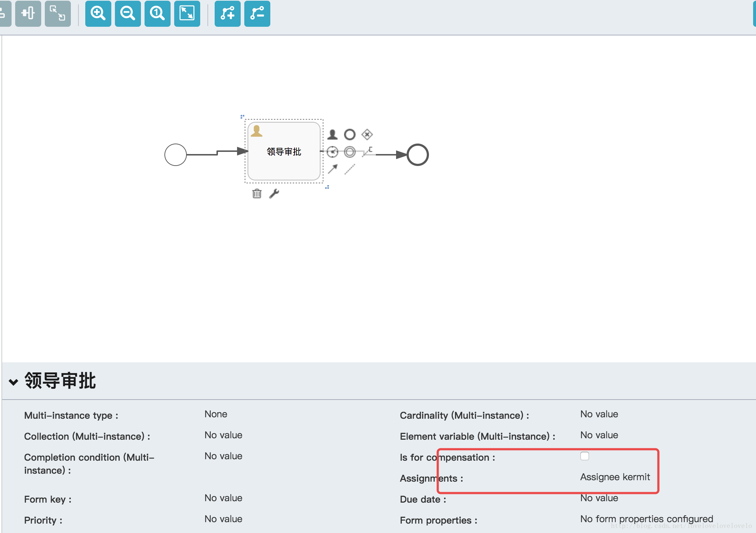The width and height of the screenshot is (756, 533).
Task: Add an exclusive gateway from the quick menu
Action: (367, 135)
